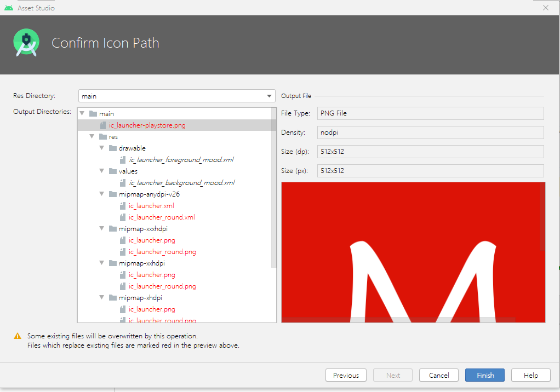Select ic_launcher_foreground_mood.xml in the tree
Image resolution: width=560 pixels, height=392 pixels.
click(x=182, y=160)
